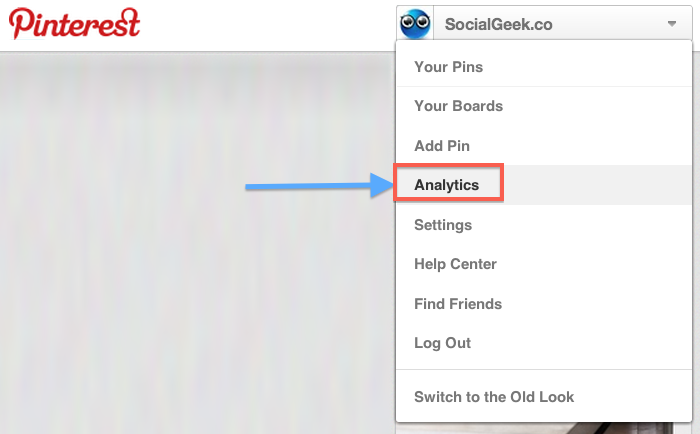Image resolution: width=700 pixels, height=434 pixels.
Task: Select Add Pin in the dropdown
Action: point(441,146)
